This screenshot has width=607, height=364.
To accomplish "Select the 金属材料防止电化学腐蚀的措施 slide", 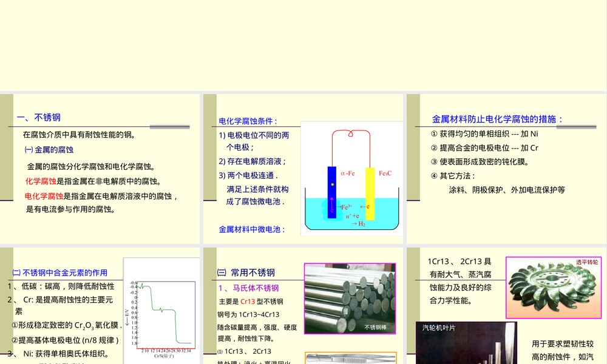I will tap(507, 169).
